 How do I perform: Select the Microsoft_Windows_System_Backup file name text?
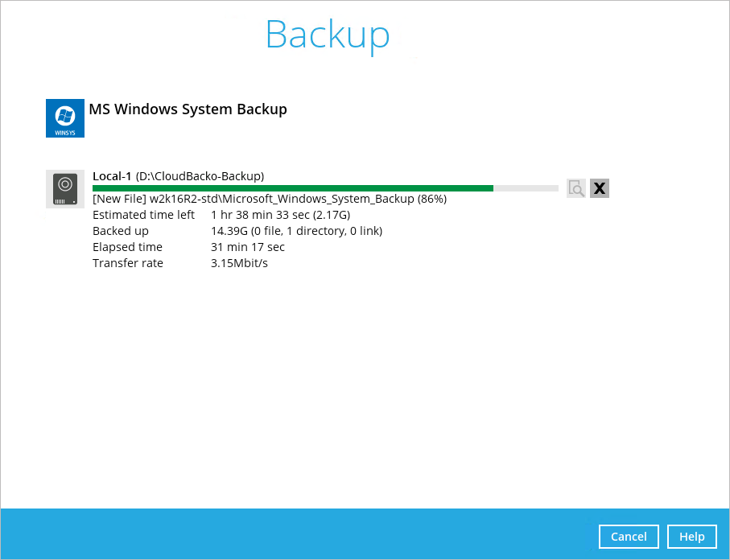pyautogui.click(x=269, y=199)
